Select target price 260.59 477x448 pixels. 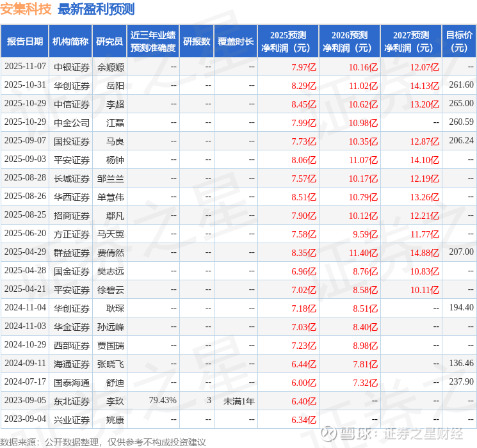[x=461, y=122]
